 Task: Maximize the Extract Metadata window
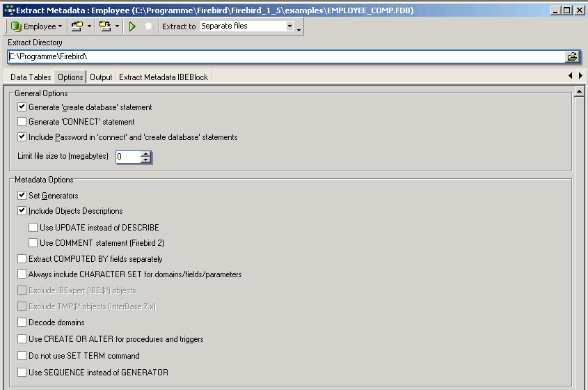pos(567,10)
